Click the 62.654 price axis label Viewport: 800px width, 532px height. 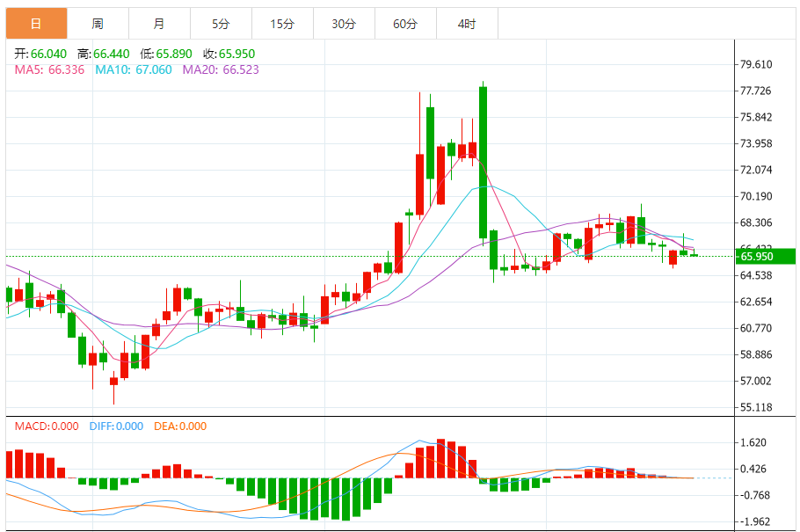coord(756,302)
